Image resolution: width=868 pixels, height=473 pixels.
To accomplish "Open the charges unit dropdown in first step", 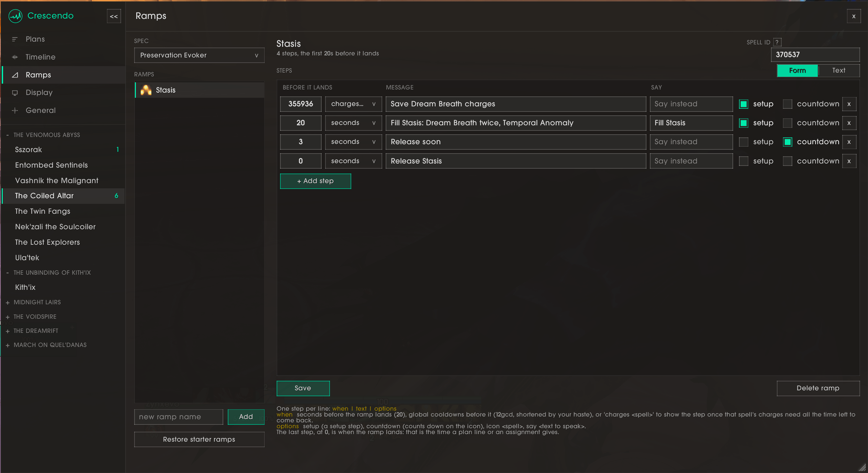I will coord(353,104).
